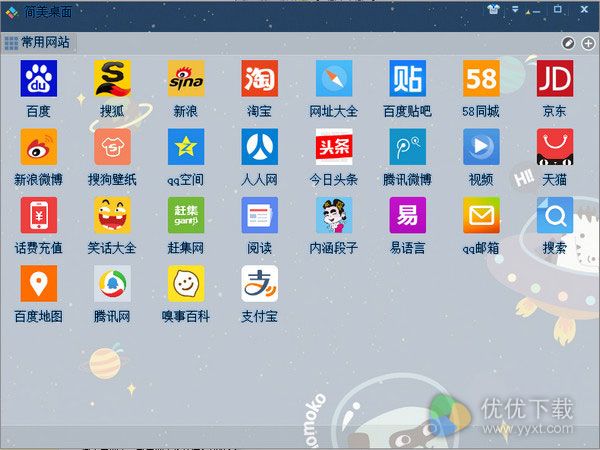Image resolution: width=600 pixels, height=450 pixels.
Task: Open the 淘宝 Taobao shortcut
Action: pos(259,78)
